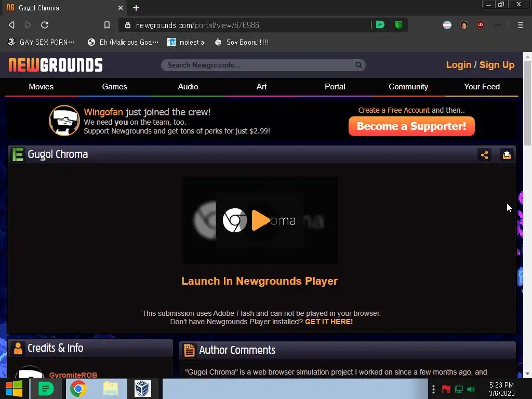The width and height of the screenshot is (532, 399).
Task: Click the network tray icon
Action: [x=459, y=389]
